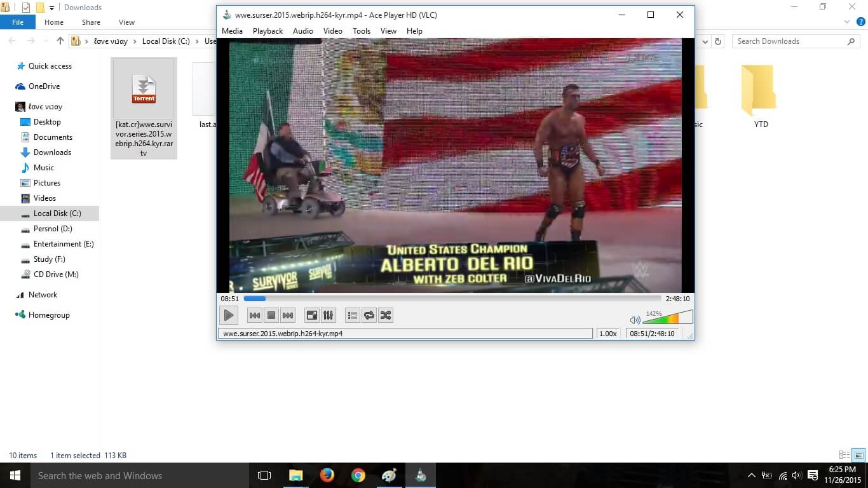Toggle fullscreen video mode
868x488 pixels.
click(x=312, y=315)
